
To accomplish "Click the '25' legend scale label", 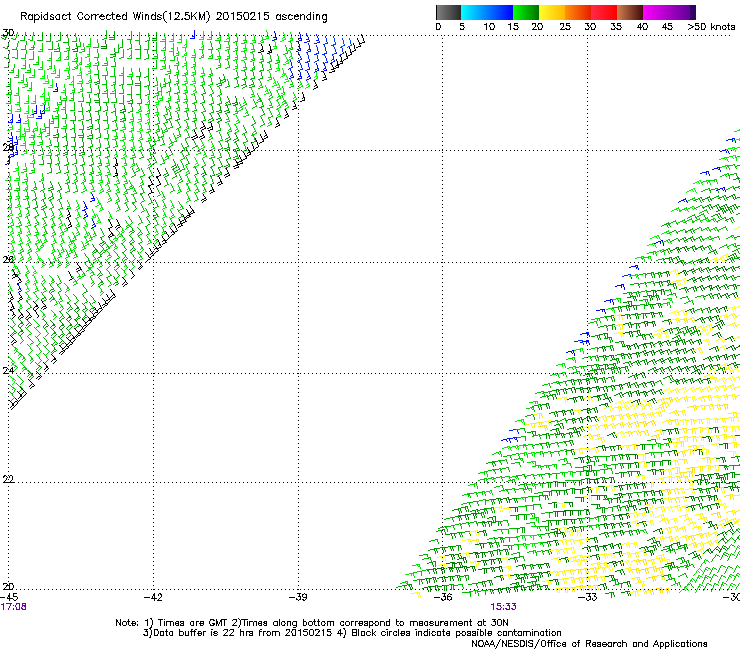I will (564, 27).
